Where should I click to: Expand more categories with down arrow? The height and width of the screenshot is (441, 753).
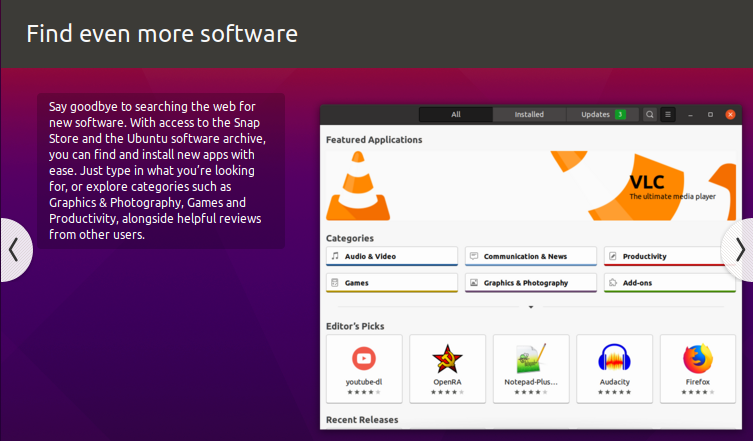click(x=531, y=307)
